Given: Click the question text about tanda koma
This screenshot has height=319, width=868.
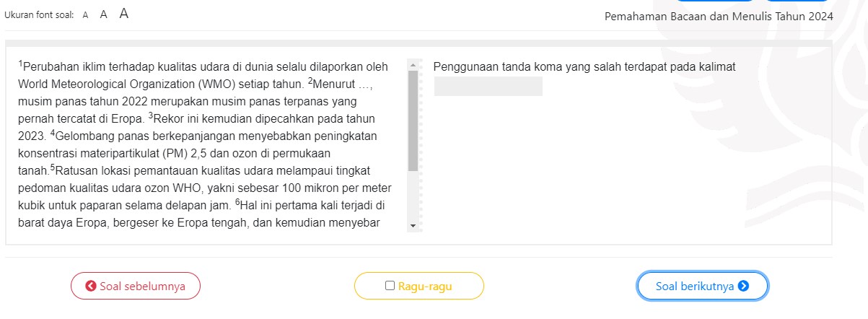Looking at the screenshot, I should coord(584,67).
